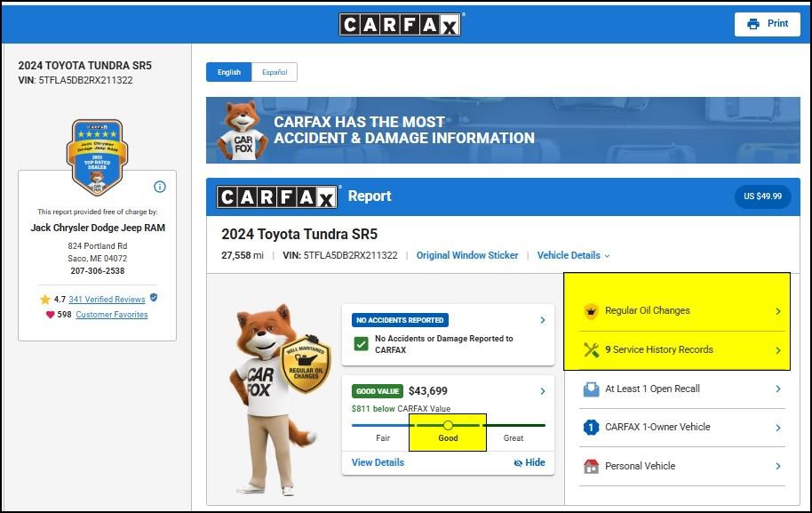The width and height of the screenshot is (812, 513).
Task: Click the Car Fox mascot in banner
Action: point(243,130)
